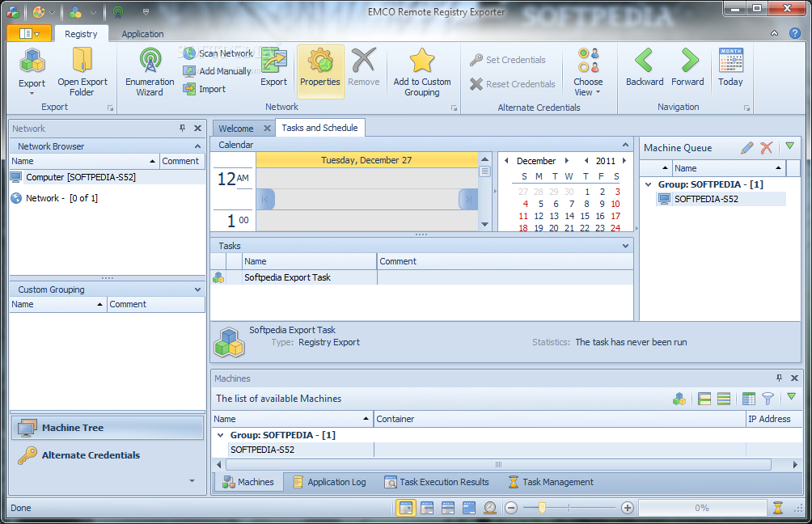Click the Network group Export icon
Viewport: 812px width, 524px height.
273,67
